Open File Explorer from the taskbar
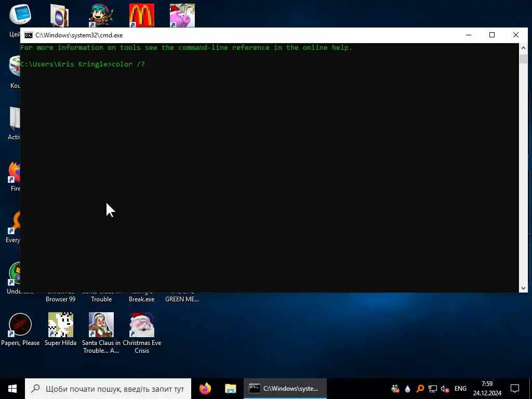The width and height of the screenshot is (532, 399). pyautogui.click(x=230, y=389)
